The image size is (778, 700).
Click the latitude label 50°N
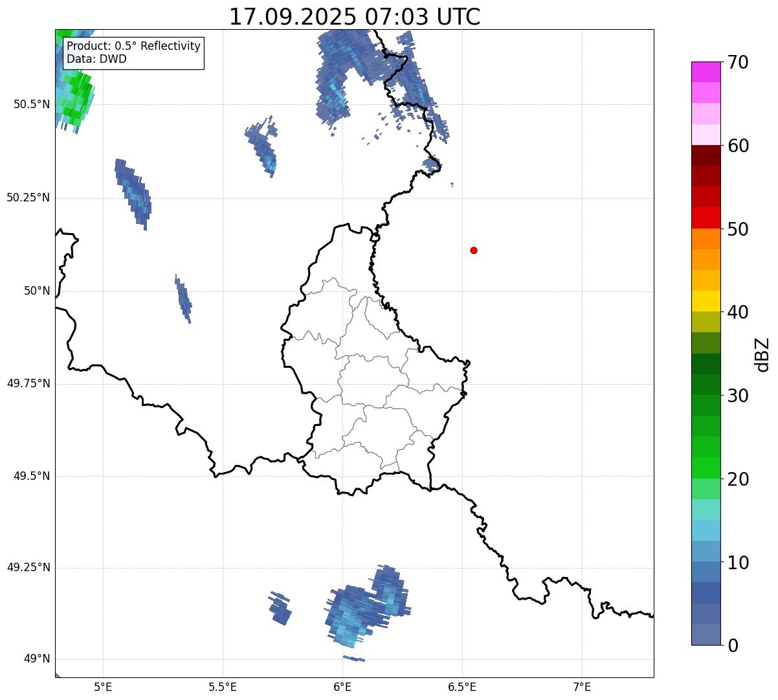click(37, 291)
